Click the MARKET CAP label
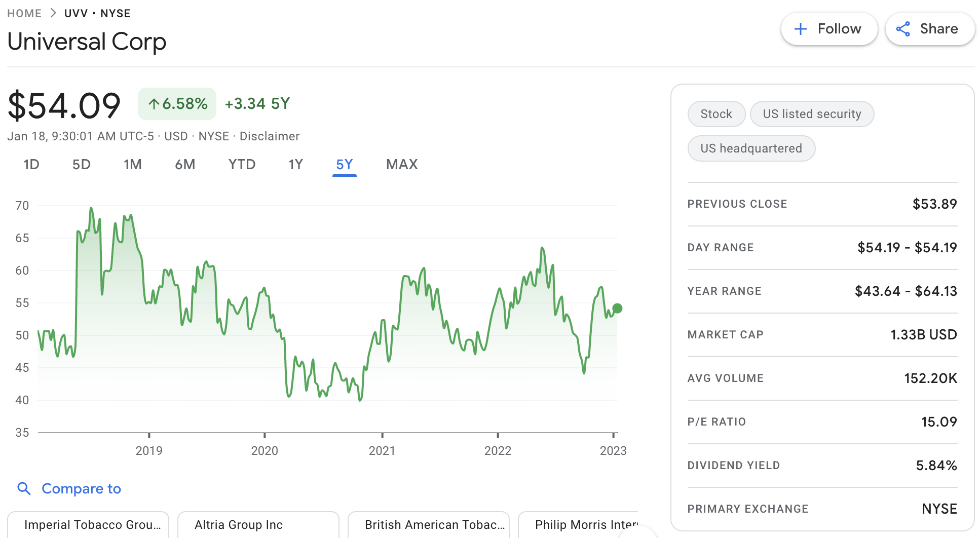Viewport: 980px width, 538px height. point(726,335)
